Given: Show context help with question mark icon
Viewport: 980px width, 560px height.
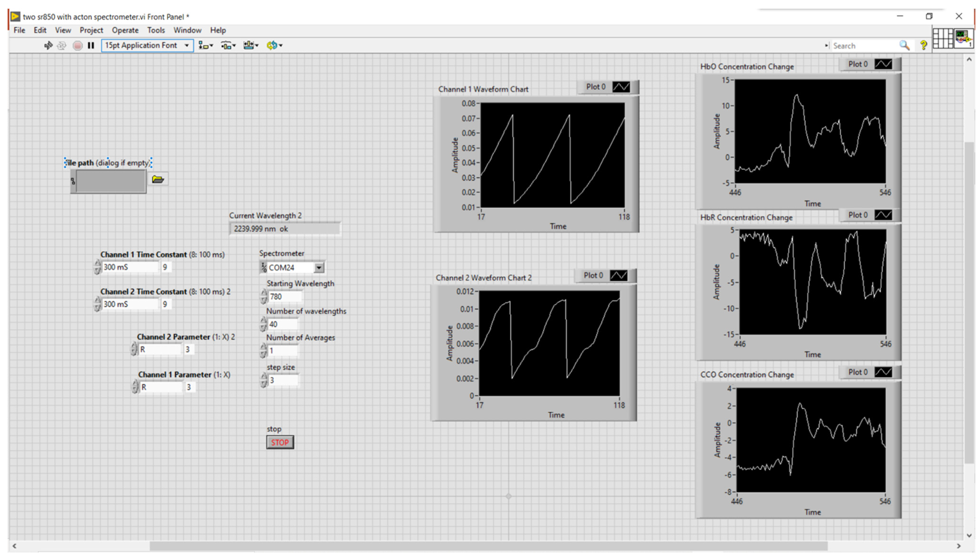Looking at the screenshot, I should [x=923, y=45].
